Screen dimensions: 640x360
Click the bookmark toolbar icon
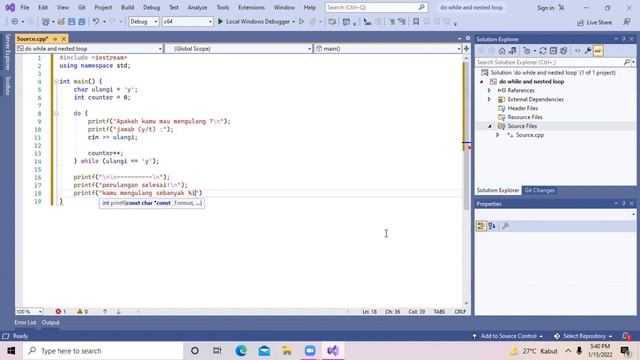click(x=416, y=22)
